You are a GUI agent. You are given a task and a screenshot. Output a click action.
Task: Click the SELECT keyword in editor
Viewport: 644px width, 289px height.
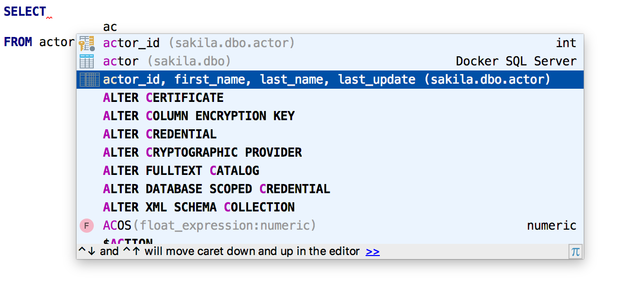[x=25, y=11]
